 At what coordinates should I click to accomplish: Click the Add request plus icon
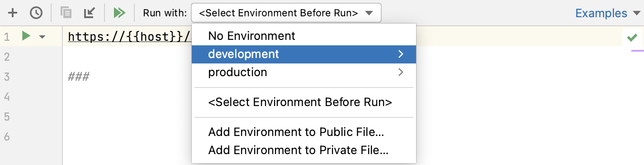point(13,13)
